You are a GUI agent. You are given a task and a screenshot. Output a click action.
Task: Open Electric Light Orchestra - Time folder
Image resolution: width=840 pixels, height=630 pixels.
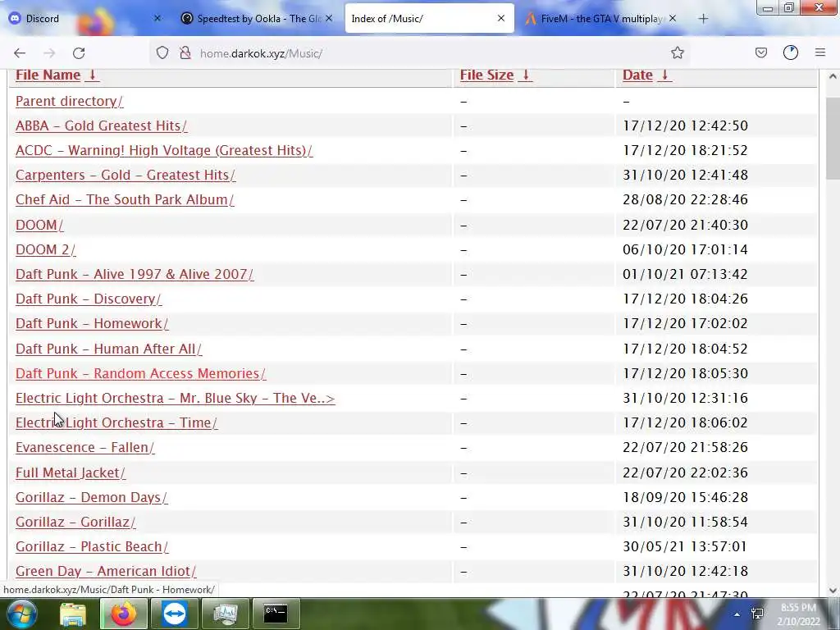click(x=116, y=422)
